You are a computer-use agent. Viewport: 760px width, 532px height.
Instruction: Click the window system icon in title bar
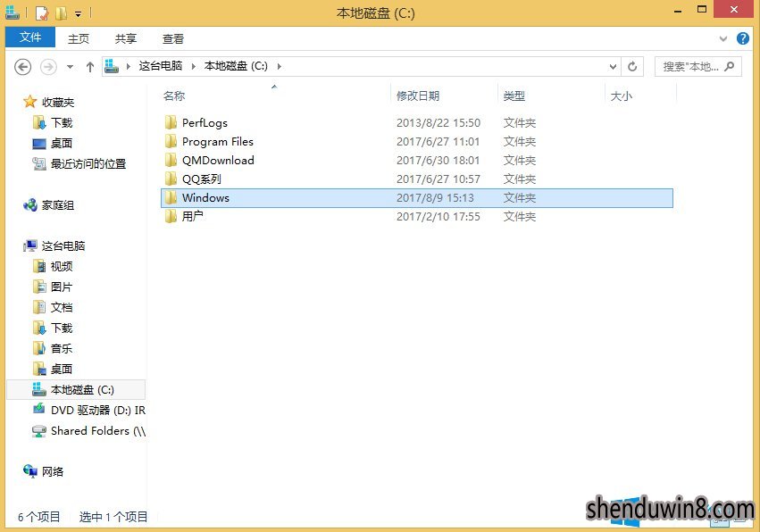(x=13, y=12)
